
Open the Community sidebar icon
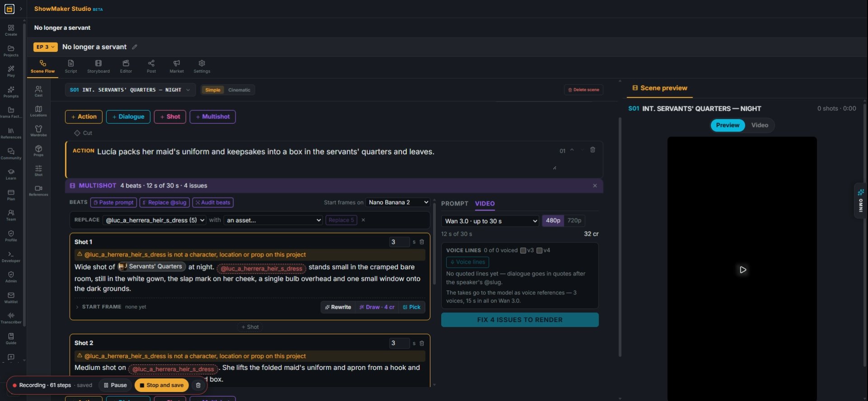click(11, 154)
